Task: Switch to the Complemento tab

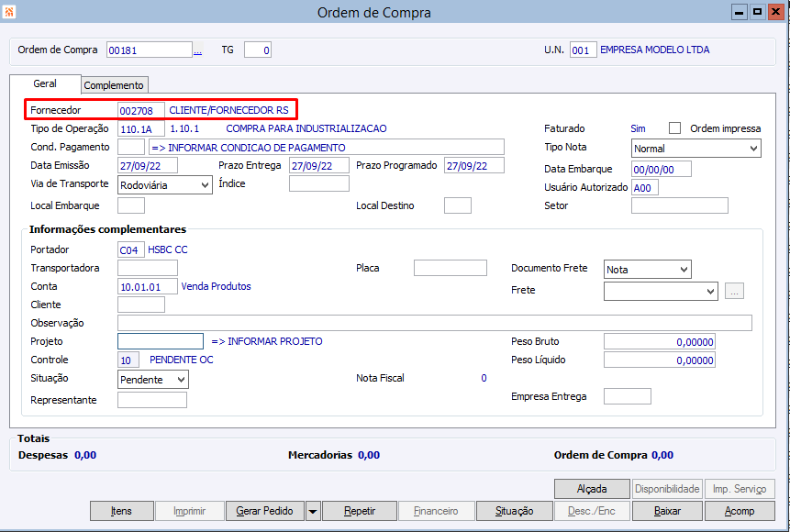Action: point(114,85)
